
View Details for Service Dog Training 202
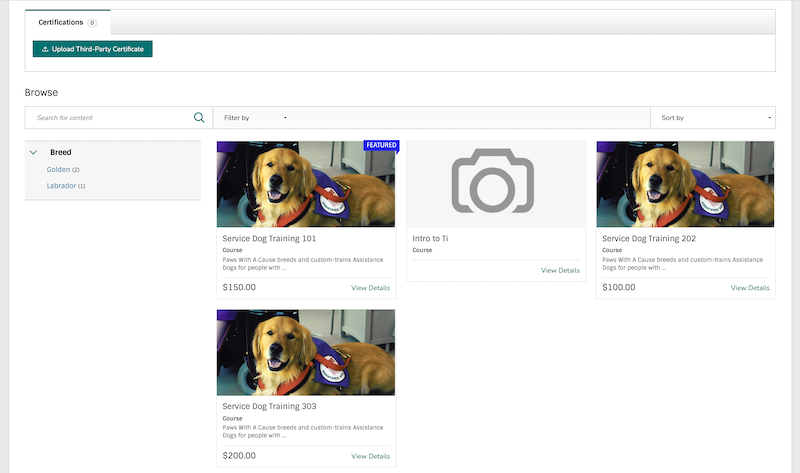[x=750, y=288]
